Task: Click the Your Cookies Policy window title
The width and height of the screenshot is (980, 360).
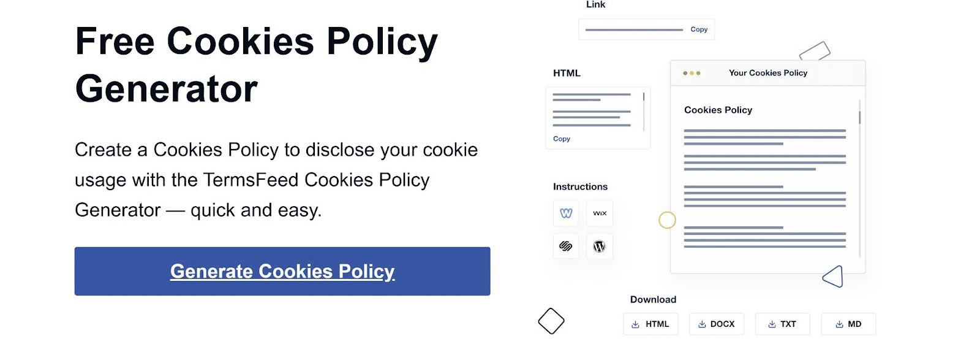Action: tap(768, 73)
